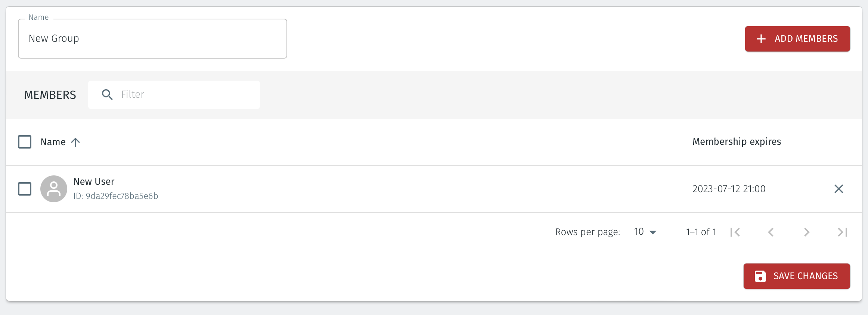Screen dimensions: 868x315
Task: Go to the first page using pagination
Action: (x=735, y=232)
